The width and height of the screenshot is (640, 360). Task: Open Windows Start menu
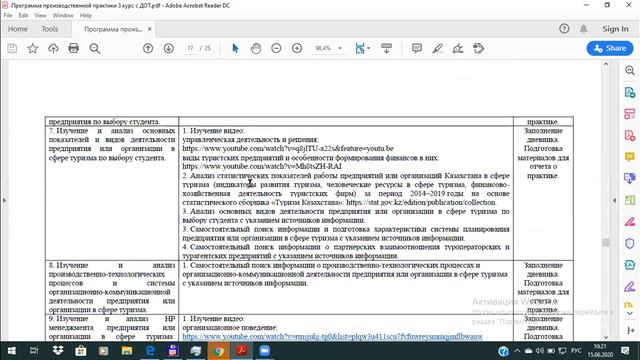[x=11, y=351]
